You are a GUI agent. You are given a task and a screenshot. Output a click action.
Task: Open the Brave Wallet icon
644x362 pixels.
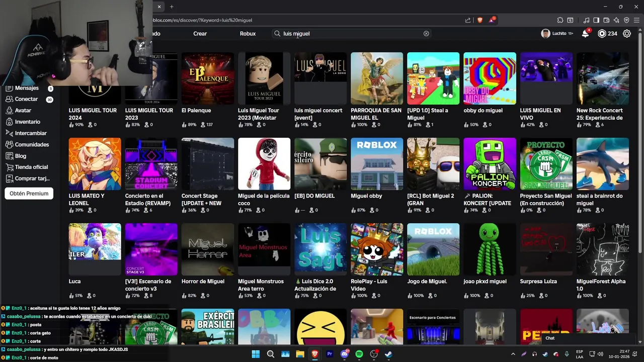[x=606, y=20]
